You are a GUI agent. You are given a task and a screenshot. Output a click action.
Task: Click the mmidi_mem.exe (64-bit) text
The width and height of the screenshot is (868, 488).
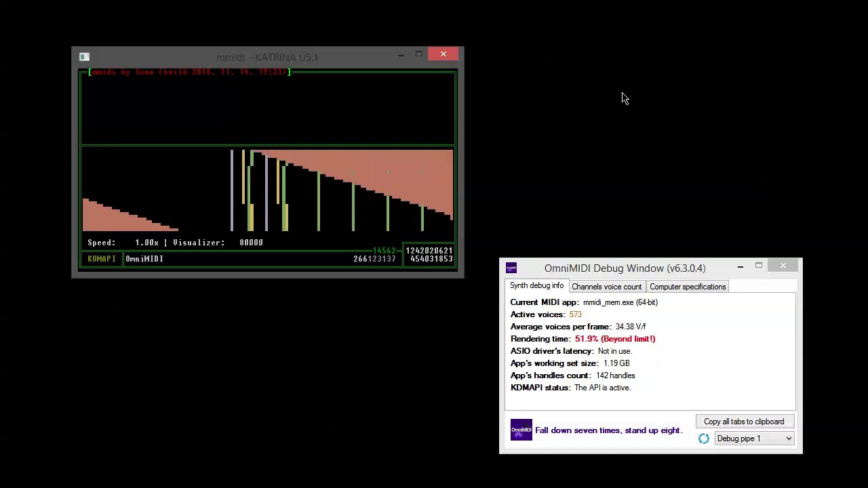point(620,302)
